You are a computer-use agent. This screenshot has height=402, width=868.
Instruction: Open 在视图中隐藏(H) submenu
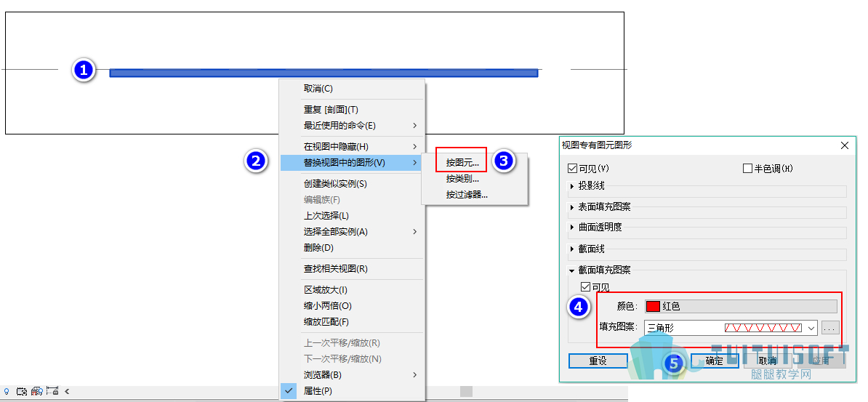click(x=352, y=147)
